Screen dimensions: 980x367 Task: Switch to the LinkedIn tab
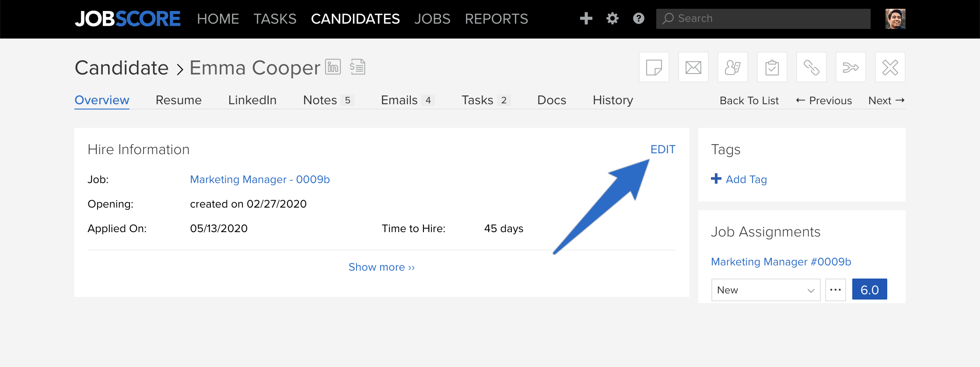(x=252, y=100)
